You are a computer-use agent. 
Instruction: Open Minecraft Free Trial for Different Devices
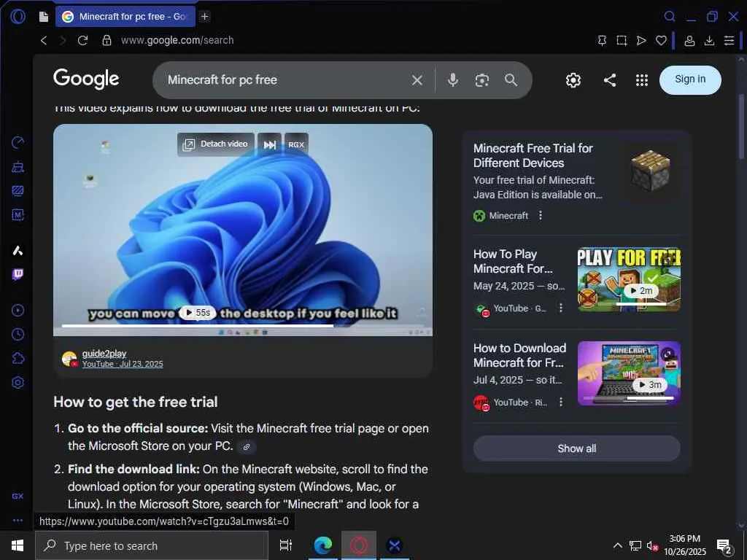click(x=533, y=155)
